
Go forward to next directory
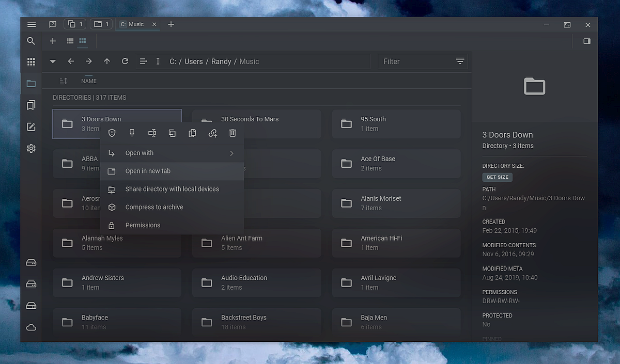point(89,61)
